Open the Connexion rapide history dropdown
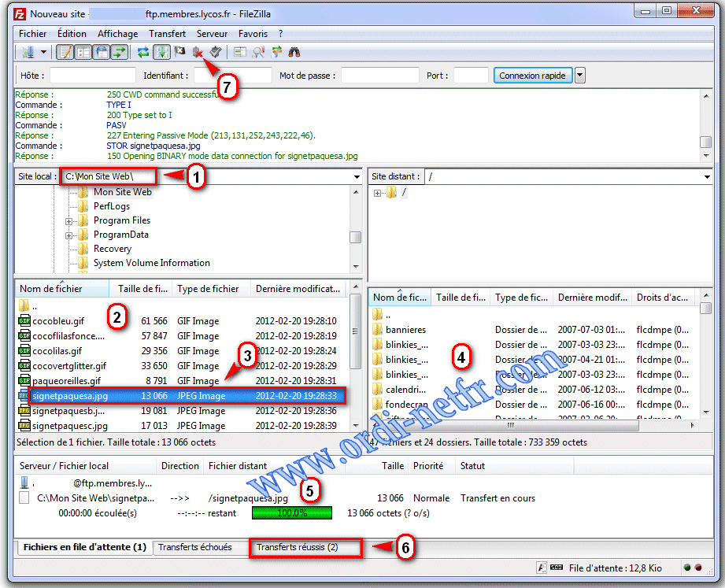 [580, 76]
